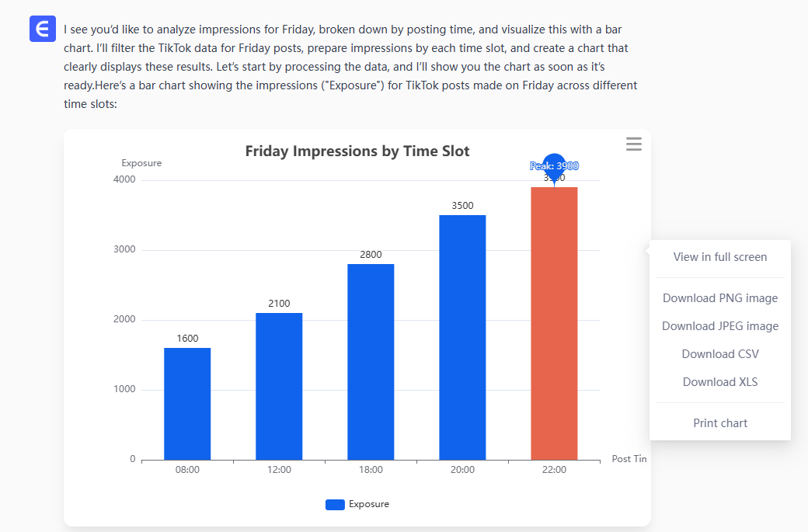This screenshot has height=532, width=808.
Task: Click the 12:00 bar showing 2100
Action: click(x=279, y=386)
